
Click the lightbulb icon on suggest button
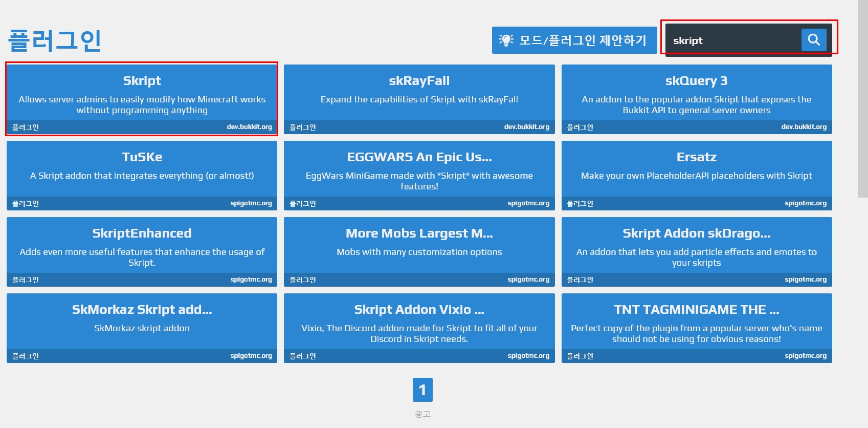click(506, 40)
